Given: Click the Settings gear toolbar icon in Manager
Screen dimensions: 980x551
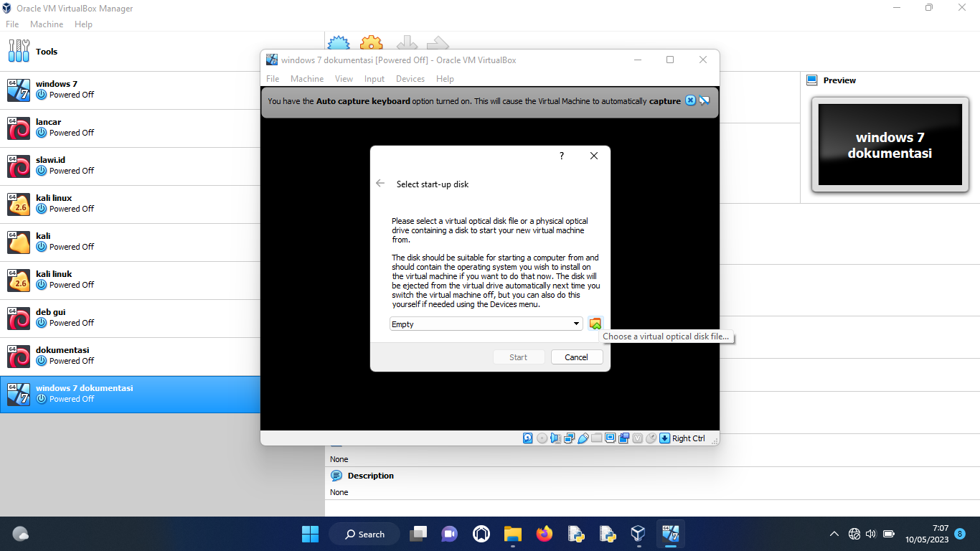Looking at the screenshot, I should coord(371,42).
